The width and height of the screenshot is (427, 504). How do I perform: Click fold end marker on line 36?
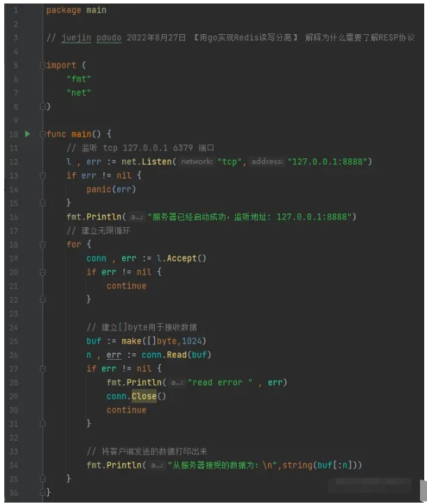click(43, 492)
